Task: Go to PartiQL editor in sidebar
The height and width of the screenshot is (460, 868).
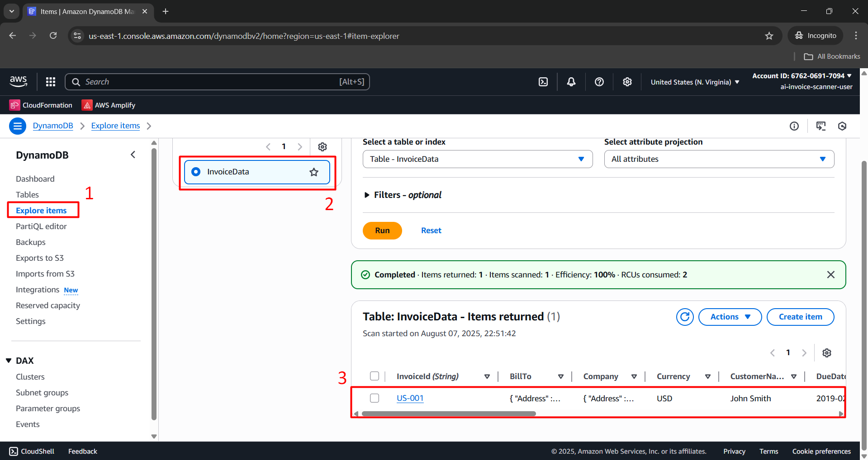Action: pos(41,226)
